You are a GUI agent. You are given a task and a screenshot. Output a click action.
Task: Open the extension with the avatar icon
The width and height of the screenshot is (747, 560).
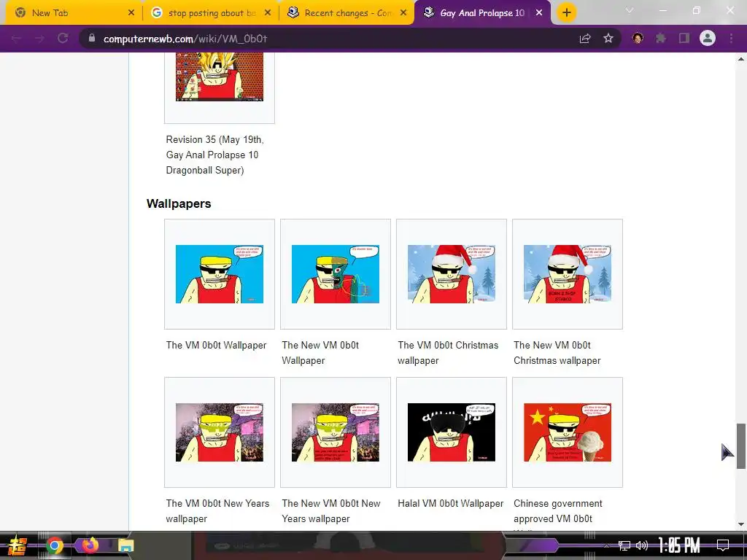pos(638,39)
